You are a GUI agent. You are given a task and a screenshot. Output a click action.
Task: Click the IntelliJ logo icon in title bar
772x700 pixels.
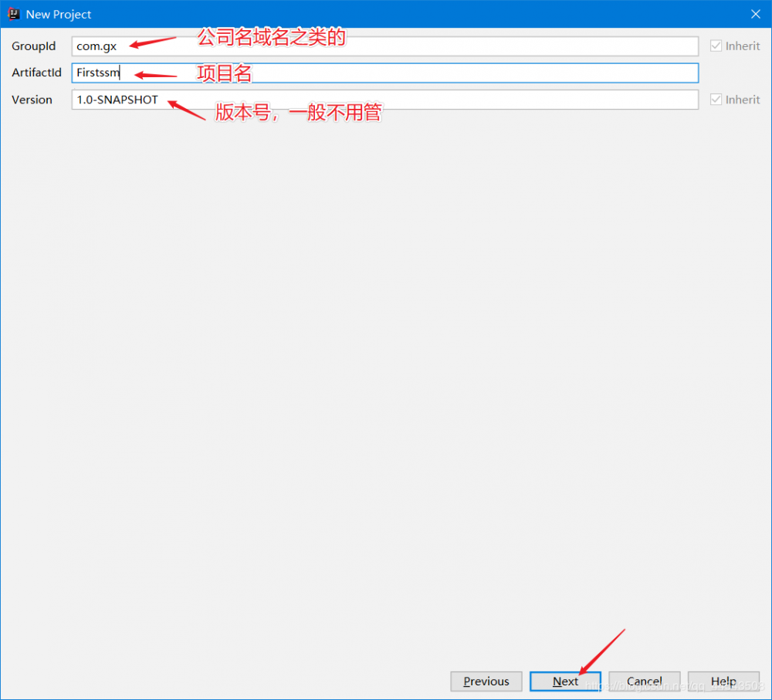tap(13, 14)
